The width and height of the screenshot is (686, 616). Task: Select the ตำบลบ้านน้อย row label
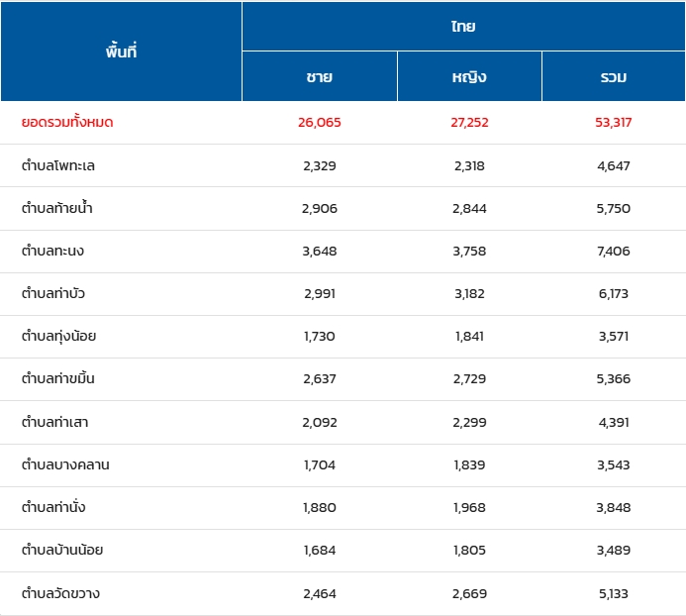62,550
